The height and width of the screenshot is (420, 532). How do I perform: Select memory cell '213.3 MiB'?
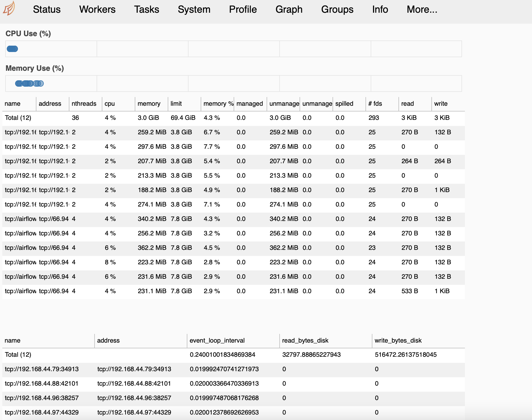pos(152,176)
